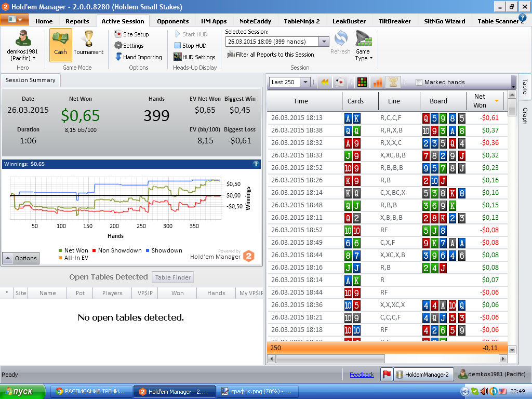Viewport: 532px width, 399px height.
Task: Select hand row 18:13 with -$0,61
Action: point(387,118)
